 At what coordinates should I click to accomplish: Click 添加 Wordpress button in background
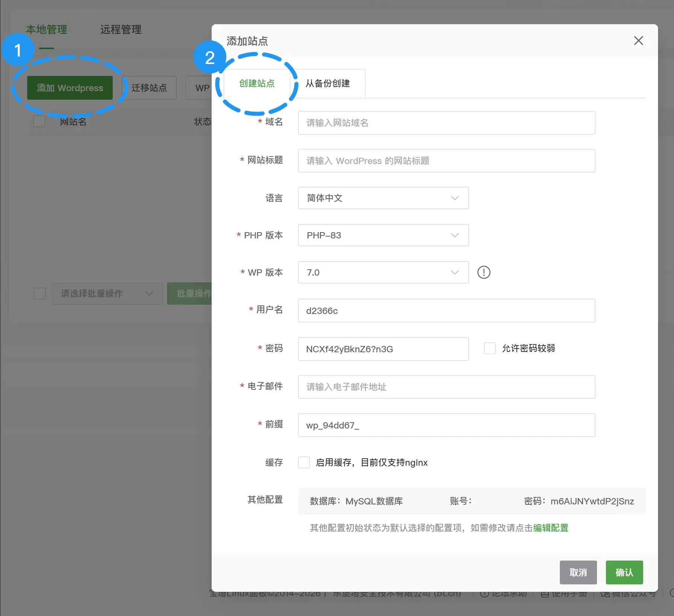tap(70, 88)
